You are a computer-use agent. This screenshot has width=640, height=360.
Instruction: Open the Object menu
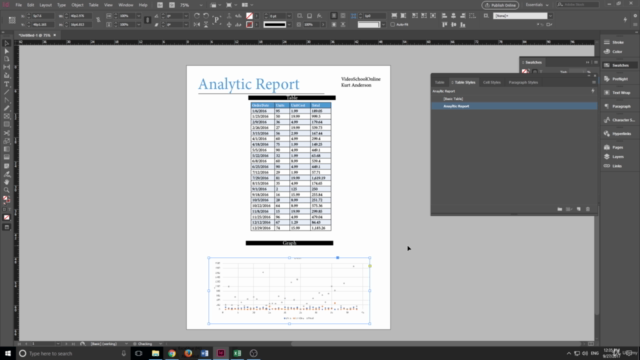pos(77,5)
